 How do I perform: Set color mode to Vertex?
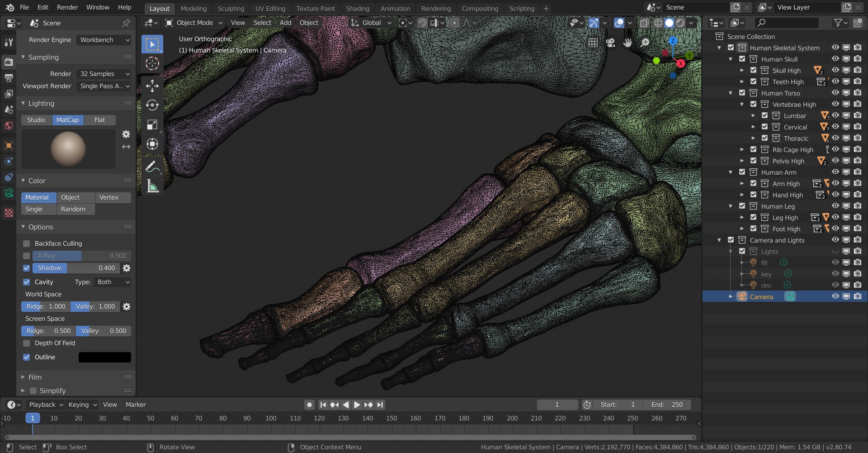click(113, 197)
